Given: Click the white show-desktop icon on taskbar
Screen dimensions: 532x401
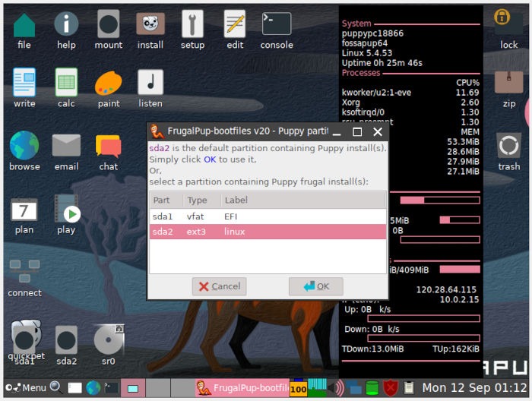Looking at the screenshot, I should 74,388.
